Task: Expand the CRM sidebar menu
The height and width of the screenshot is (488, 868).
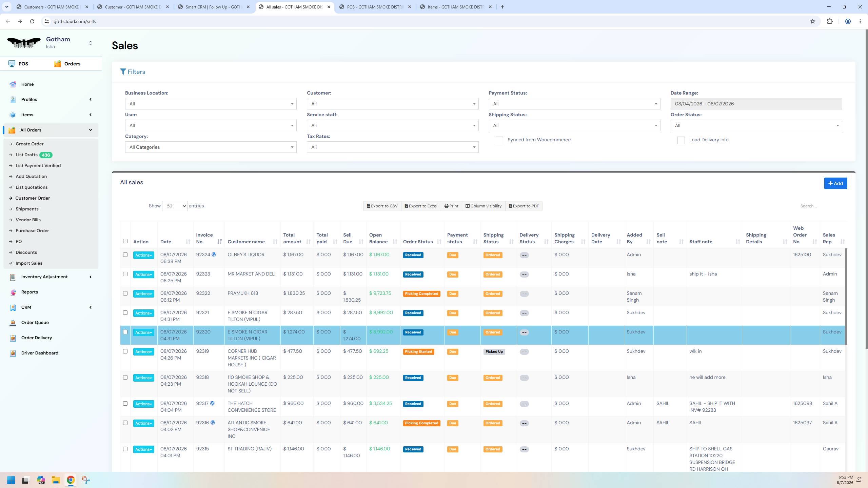Action: [51, 307]
